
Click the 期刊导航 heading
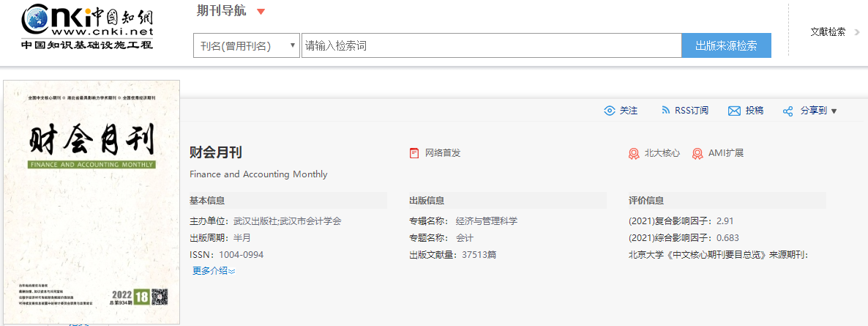pyautogui.click(x=222, y=11)
